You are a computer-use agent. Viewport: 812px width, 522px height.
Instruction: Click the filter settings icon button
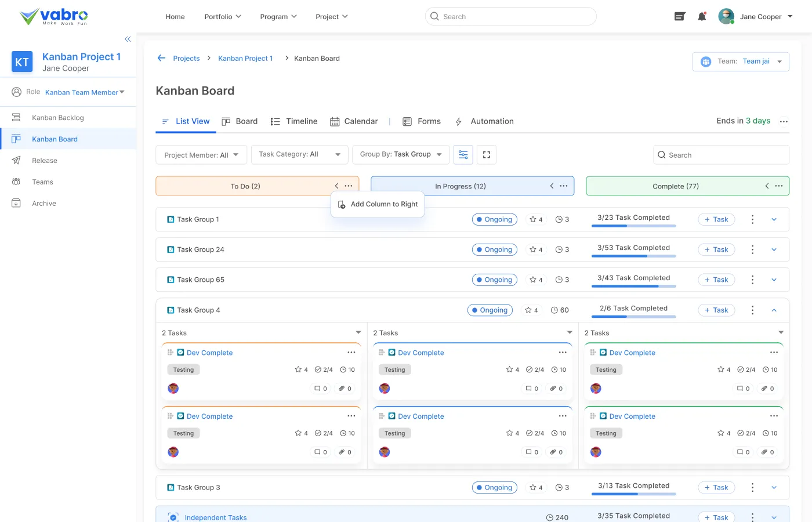463,155
